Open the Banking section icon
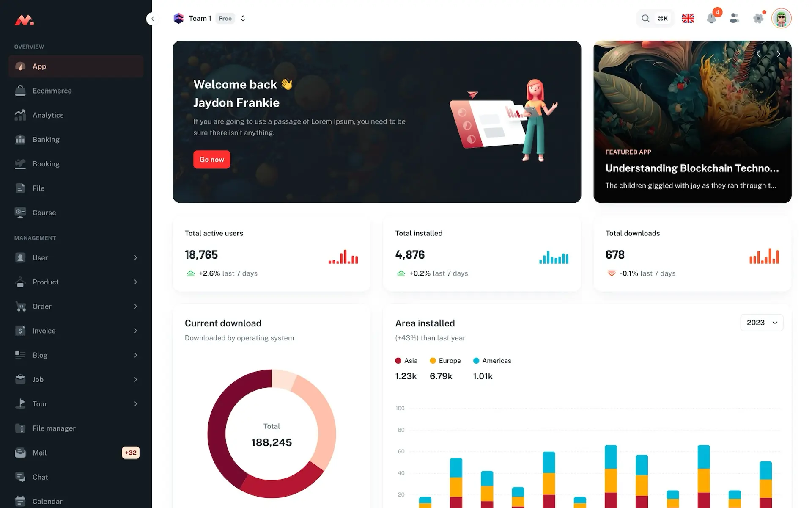Screen dimensions: 812x508 pyautogui.click(x=20, y=139)
